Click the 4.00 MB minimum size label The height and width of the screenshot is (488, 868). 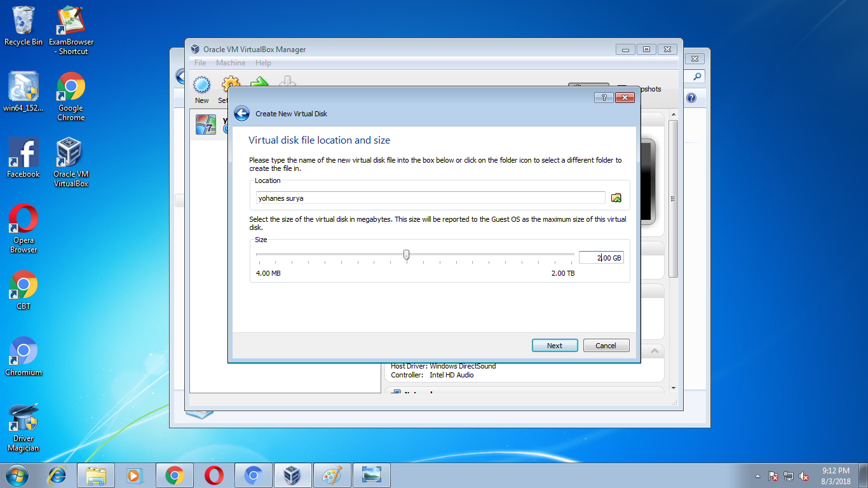268,273
